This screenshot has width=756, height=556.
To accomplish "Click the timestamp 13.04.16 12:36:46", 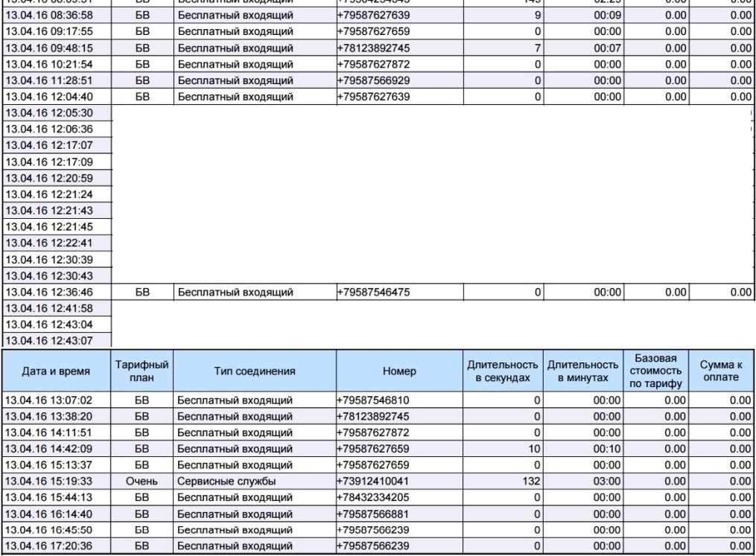I will (x=57, y=293).
